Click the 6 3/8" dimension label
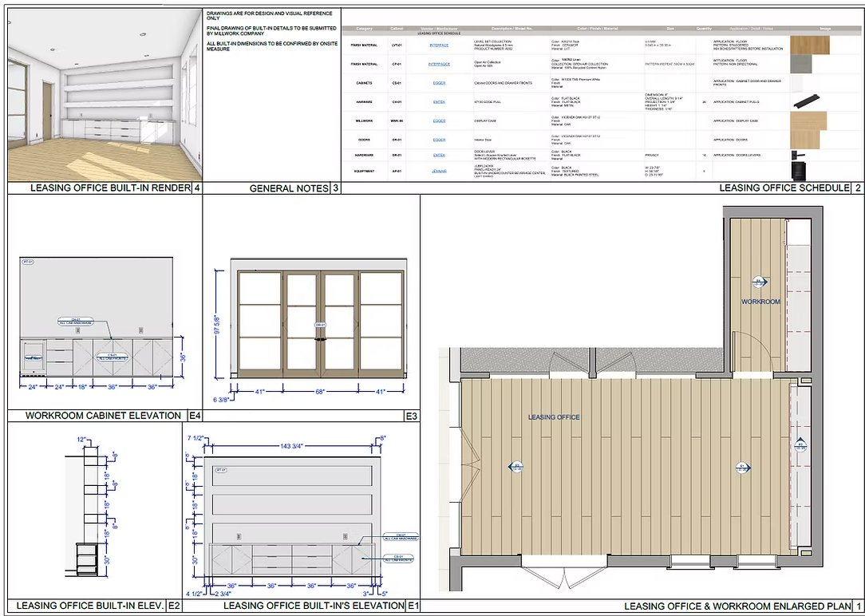865x616 pixels. [x=222, y=399]
